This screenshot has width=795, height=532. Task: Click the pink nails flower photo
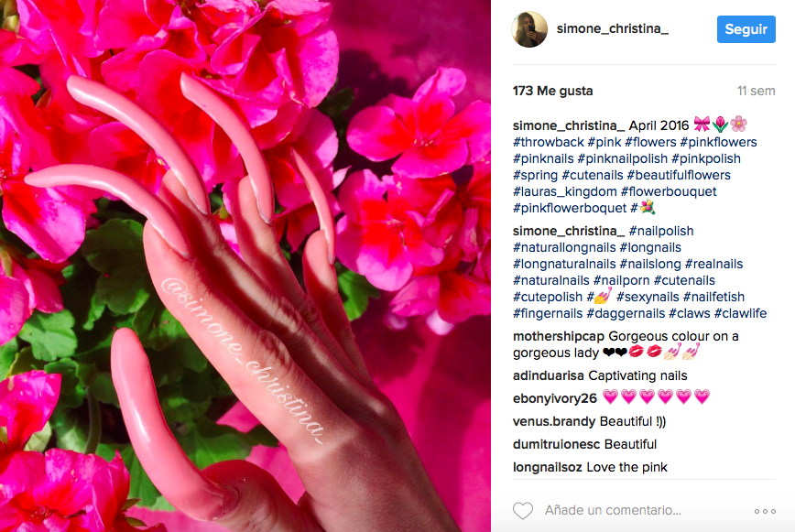click(245, 266)
